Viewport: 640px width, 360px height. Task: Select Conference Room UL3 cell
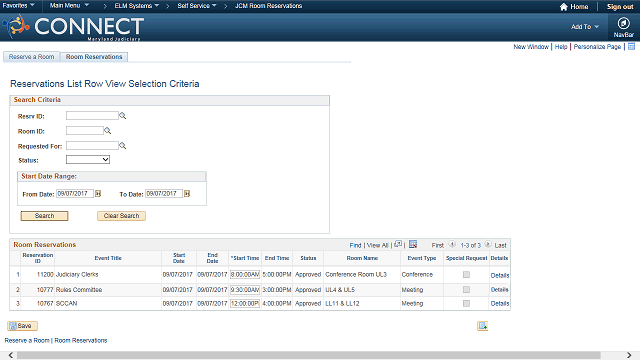pyautogui.click(x=356, y=274)
